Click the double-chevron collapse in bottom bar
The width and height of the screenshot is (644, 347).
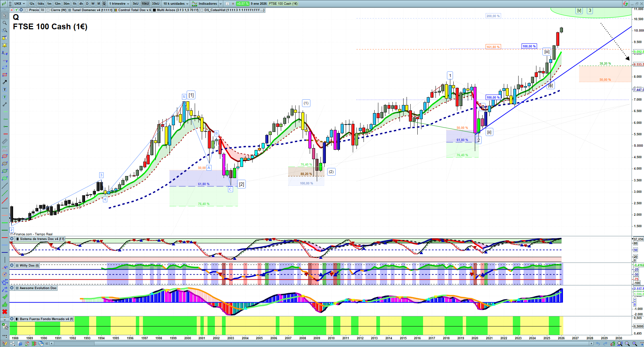[47, 344]
